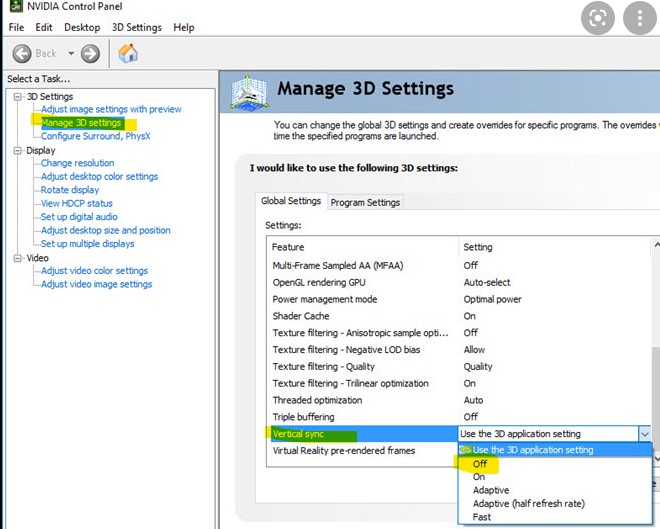Select Texture filtering - Negative LOD bias row
The height and width of the screenshot is (529, 660).
click(459, 350)
